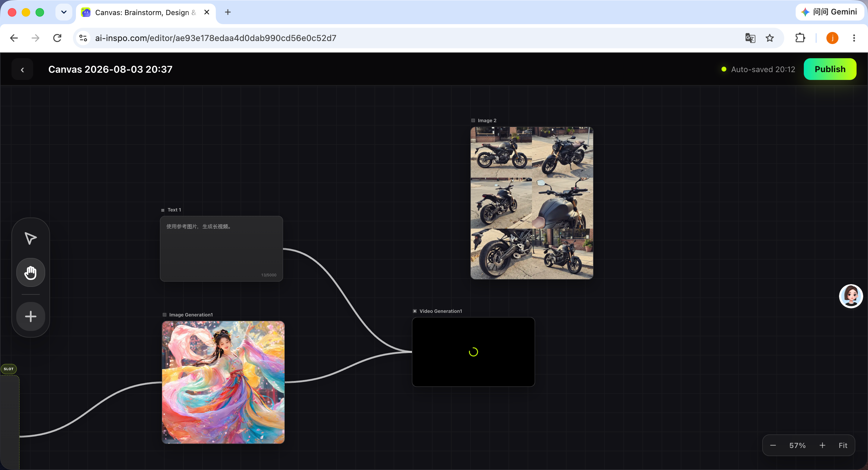Navigate back in browser history
Image resolution: width=868 pixels, height=470 pixels.
pyautogui.click(x=14, y=38)
